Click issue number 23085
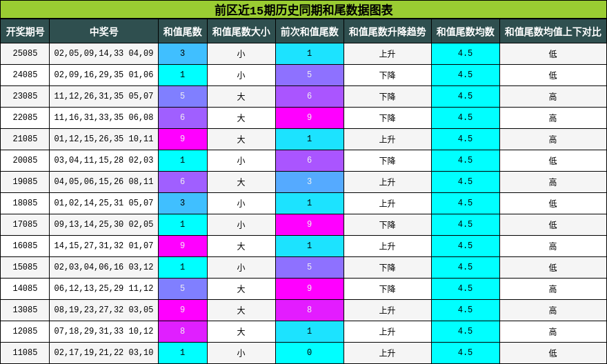 click(x=25, y=96)
